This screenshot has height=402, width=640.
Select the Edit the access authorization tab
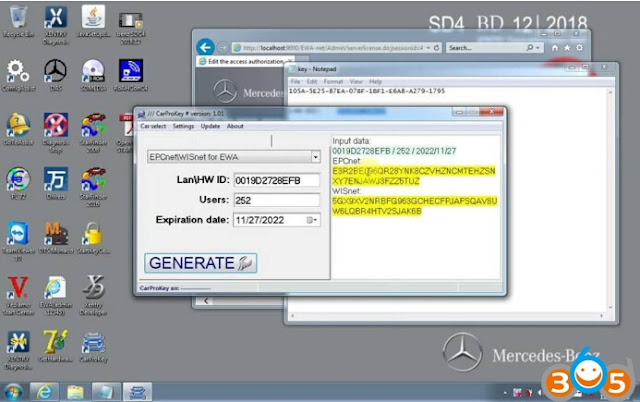click(x=245, y=62)
